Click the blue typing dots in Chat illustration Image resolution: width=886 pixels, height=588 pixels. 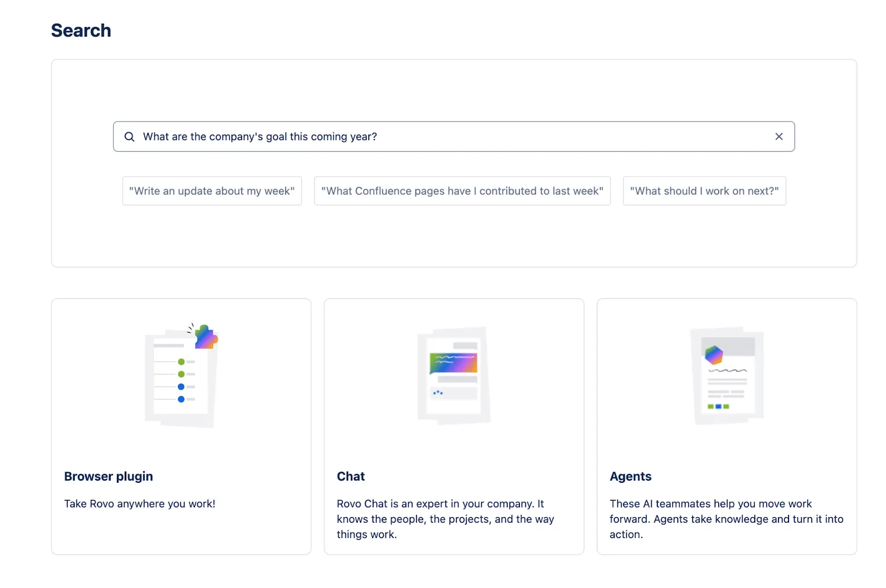coord(438,393)
